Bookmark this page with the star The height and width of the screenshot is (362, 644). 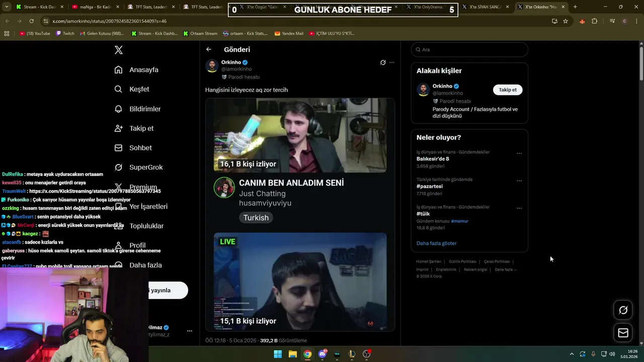coord(566,21)
